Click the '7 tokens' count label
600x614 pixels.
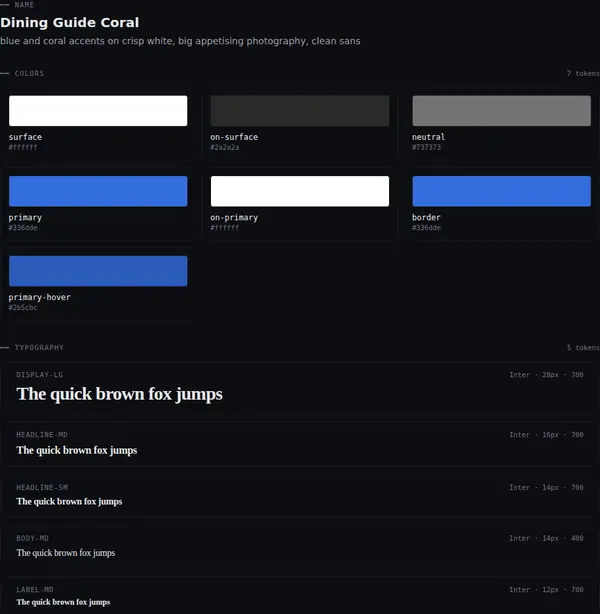click(x=583, y=73)
